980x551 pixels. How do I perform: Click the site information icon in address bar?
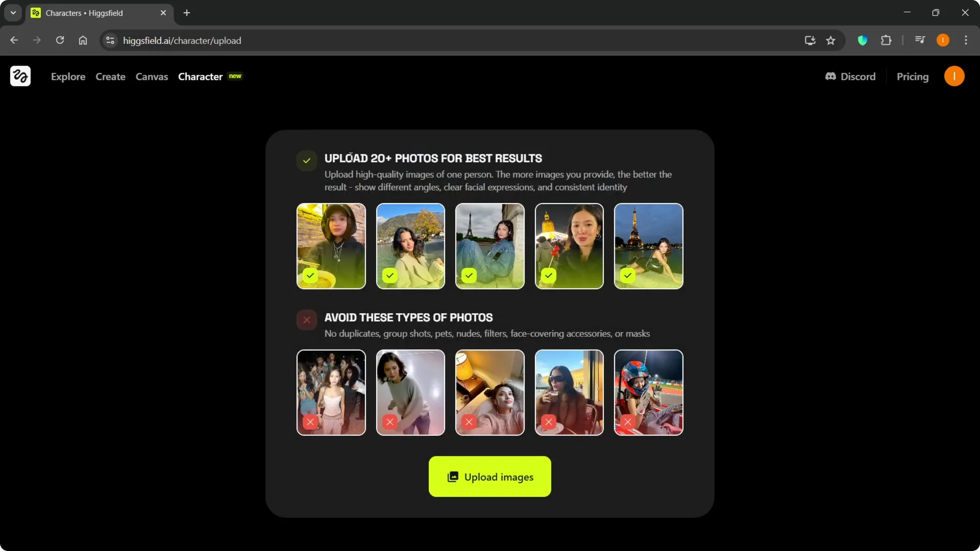pyautogui.click(x=110, y=40)
